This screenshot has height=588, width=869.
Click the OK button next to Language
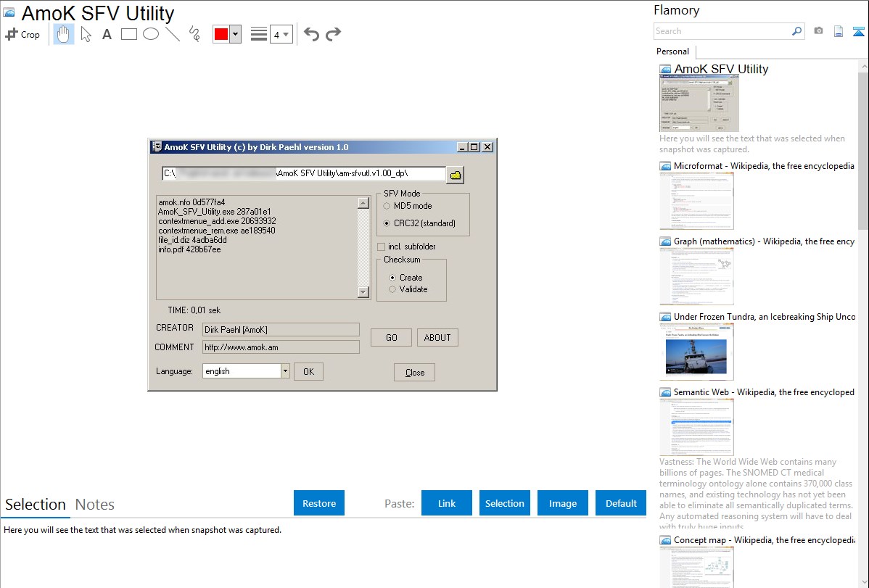(x=309, y=372)
